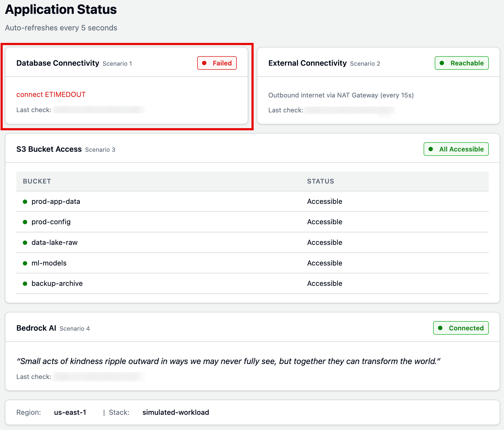Click the red dot in the Failed badge
The image size is (504, 430).
click(204, 63)
